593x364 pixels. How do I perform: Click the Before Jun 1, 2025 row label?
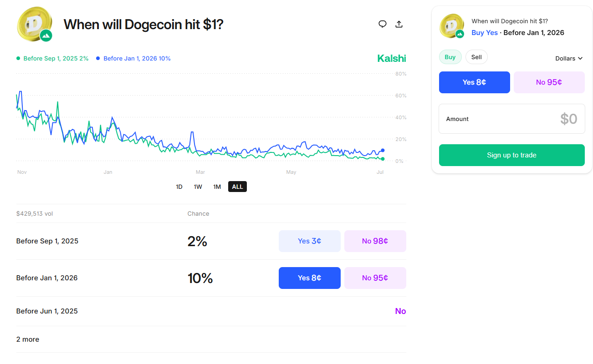47,311
